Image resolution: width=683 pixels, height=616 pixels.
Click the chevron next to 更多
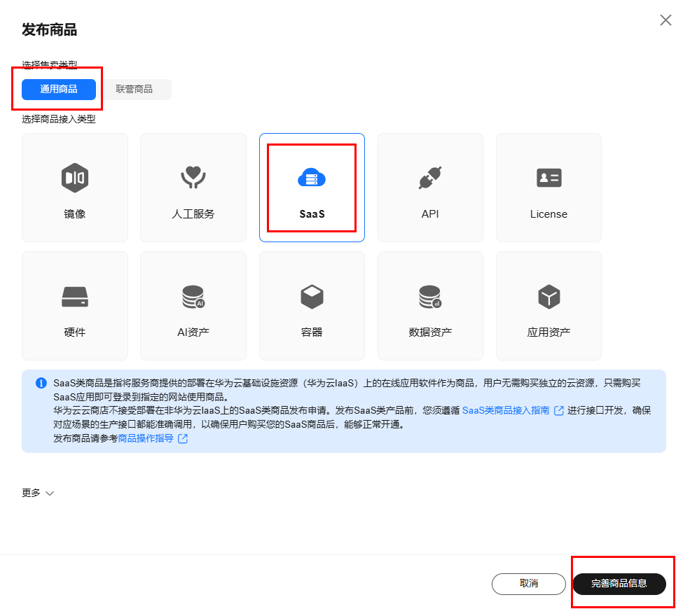coord(50,493)
